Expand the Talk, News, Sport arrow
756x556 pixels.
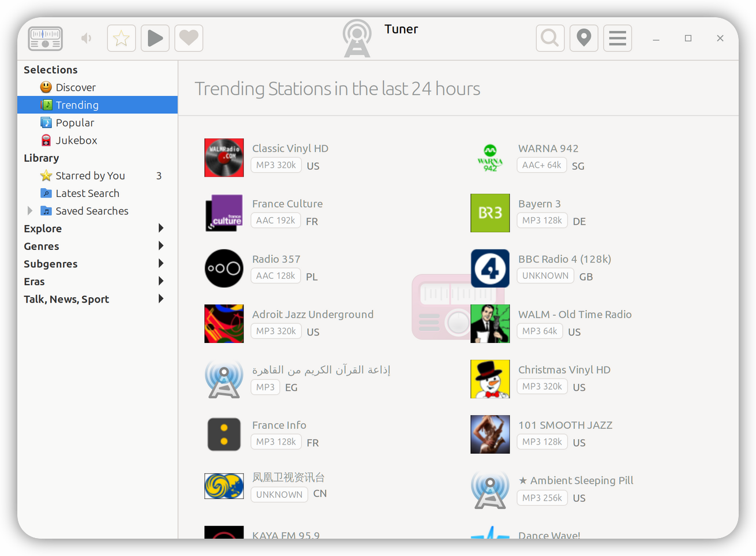click(161, 298)
